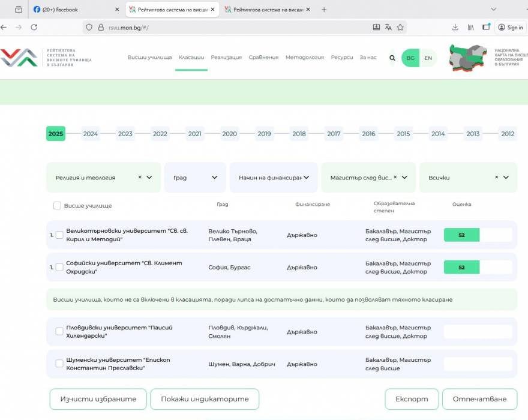Open a new browser tab with plus icon
The image size is (528, 420).
click(x=324, y=10)
